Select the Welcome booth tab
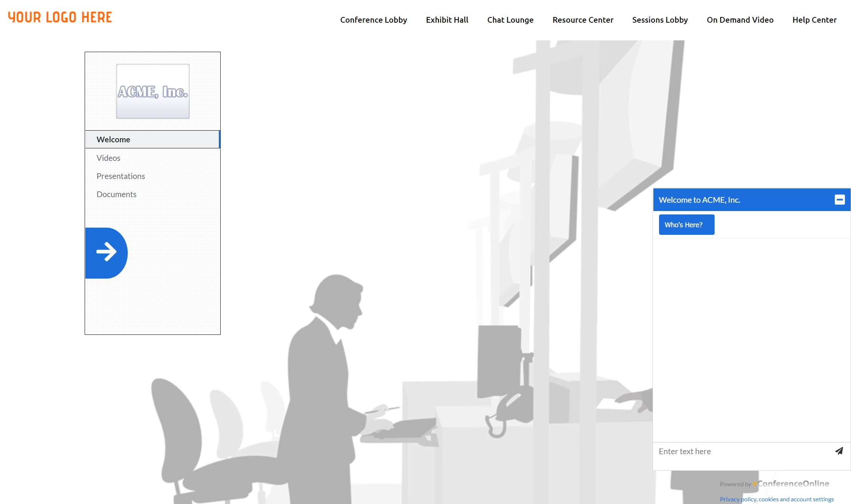Image resolution: width=851 pixels, height=504 pixels. click(153, 139)
